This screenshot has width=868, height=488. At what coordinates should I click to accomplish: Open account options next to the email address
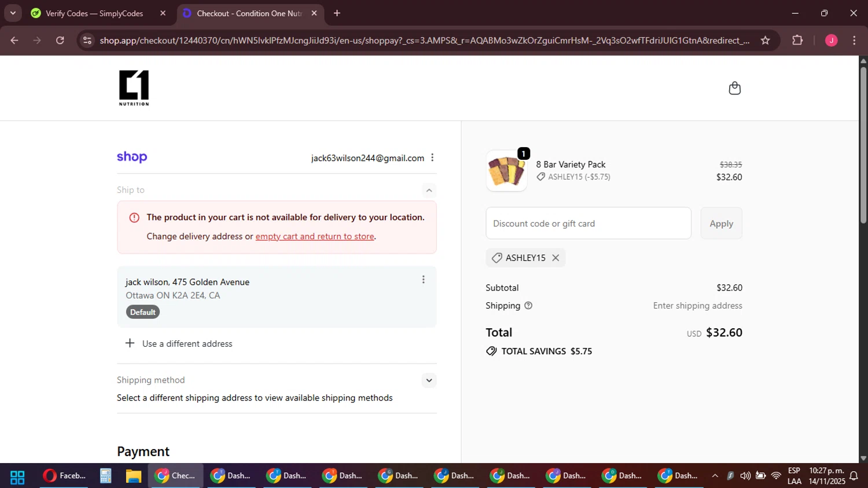tap(432, 158)
